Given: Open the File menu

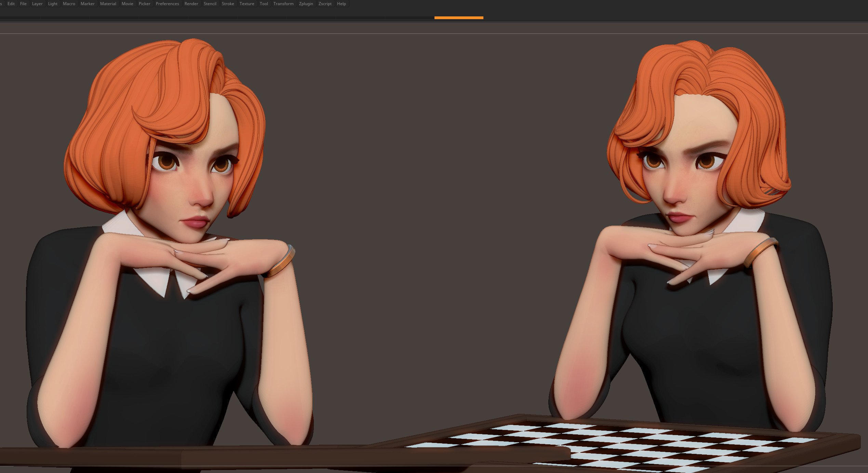Looking at the screenshot, I should pyautogui.click(x=23, y=4).
